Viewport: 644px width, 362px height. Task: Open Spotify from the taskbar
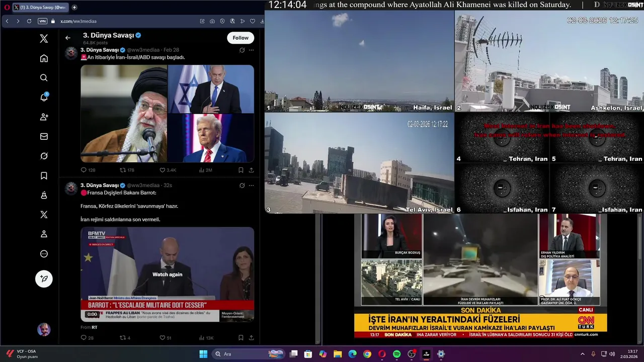tap(396, 354)
